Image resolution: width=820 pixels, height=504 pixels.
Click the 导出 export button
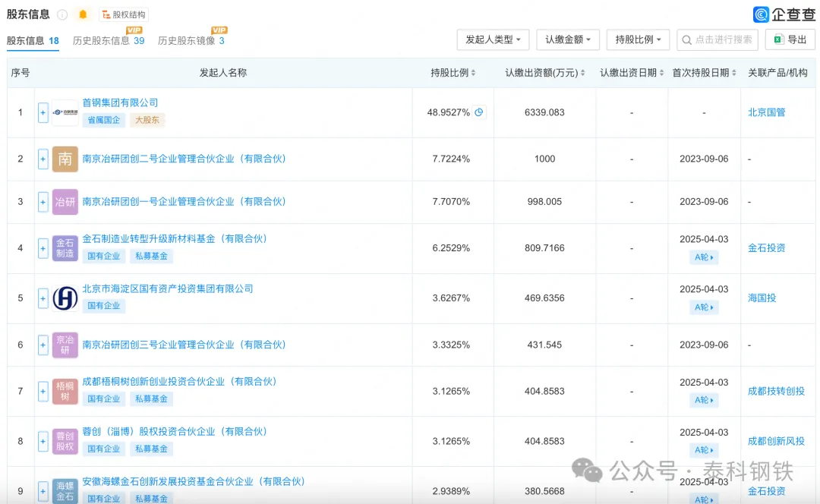pos(790,39)
